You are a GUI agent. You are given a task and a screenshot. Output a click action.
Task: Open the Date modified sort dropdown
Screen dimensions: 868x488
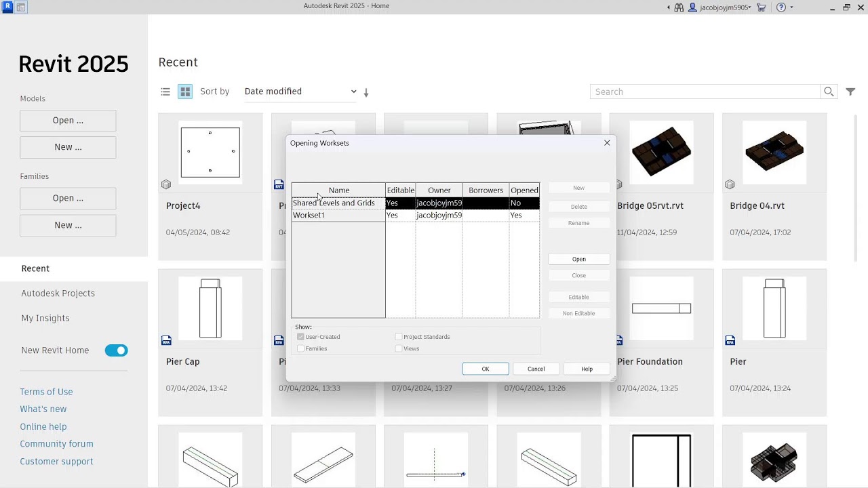coord(300,91)
